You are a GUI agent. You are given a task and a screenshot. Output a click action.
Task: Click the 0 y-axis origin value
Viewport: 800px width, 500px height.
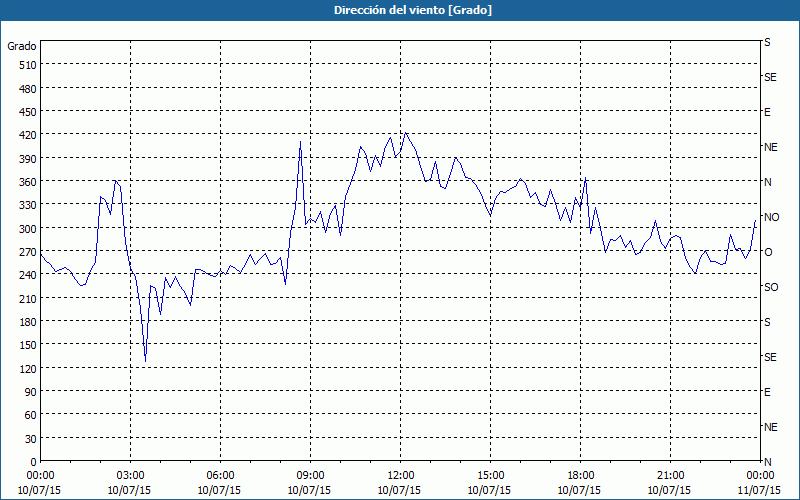[x=34, y=462]
